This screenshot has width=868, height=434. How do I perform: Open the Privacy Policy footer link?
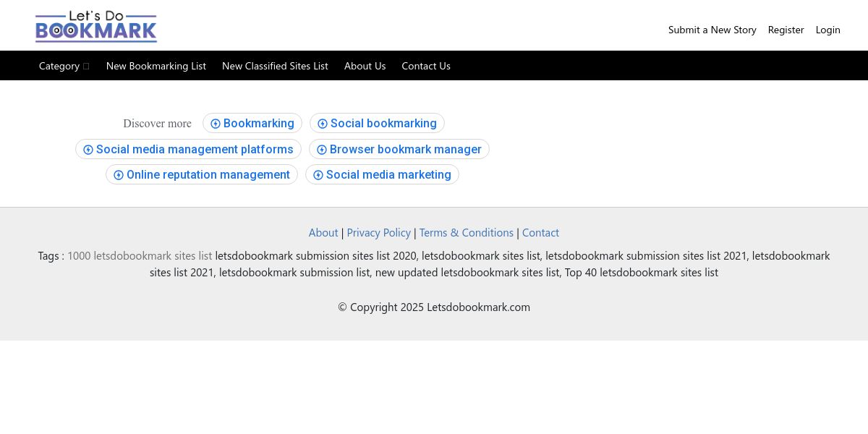click(378, 232)
